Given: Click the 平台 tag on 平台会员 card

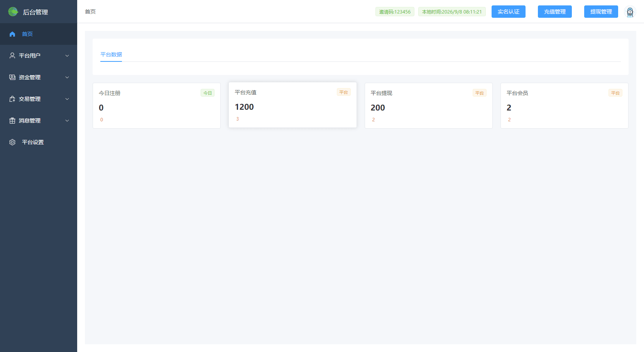Looking at the screenshot, I should coord(615,93).
